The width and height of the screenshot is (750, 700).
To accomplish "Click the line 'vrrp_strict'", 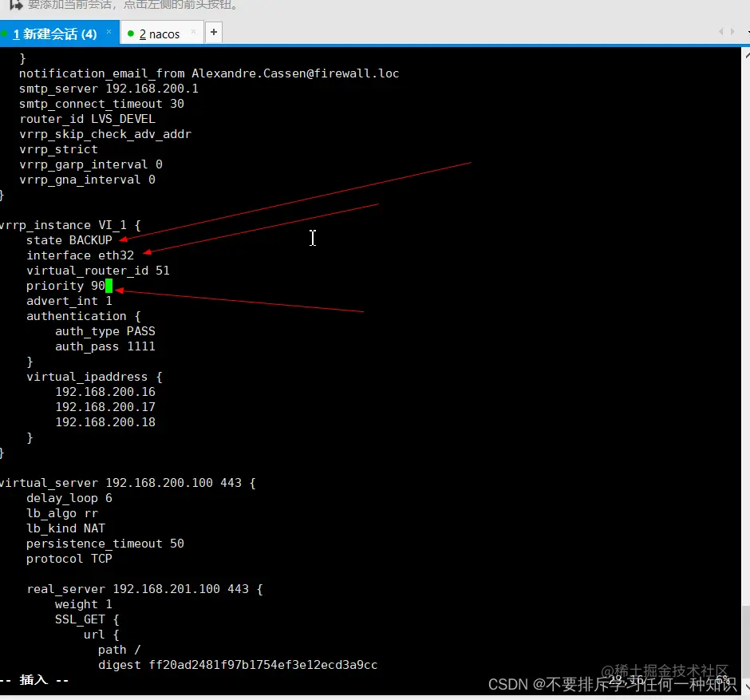I will [x=58, y=149].
